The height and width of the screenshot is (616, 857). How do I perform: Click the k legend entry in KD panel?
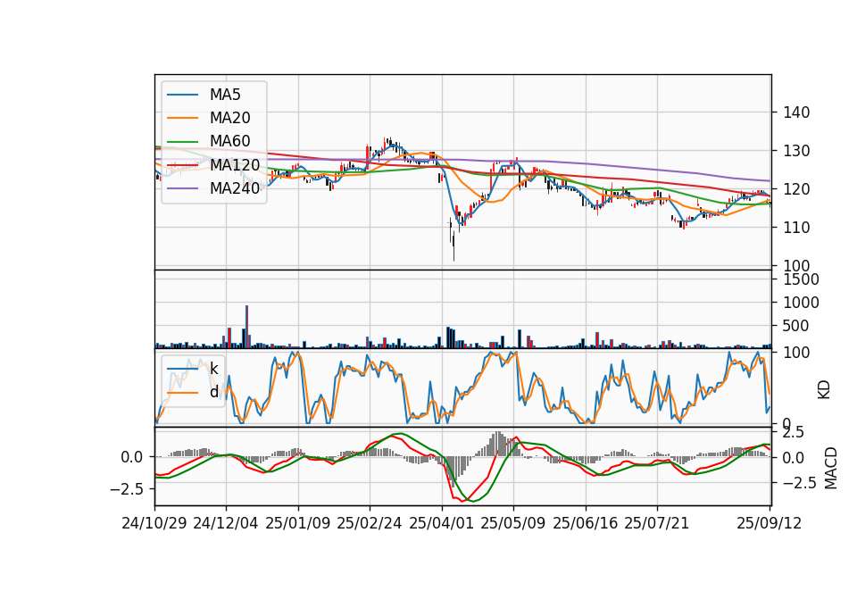(213, 369)
